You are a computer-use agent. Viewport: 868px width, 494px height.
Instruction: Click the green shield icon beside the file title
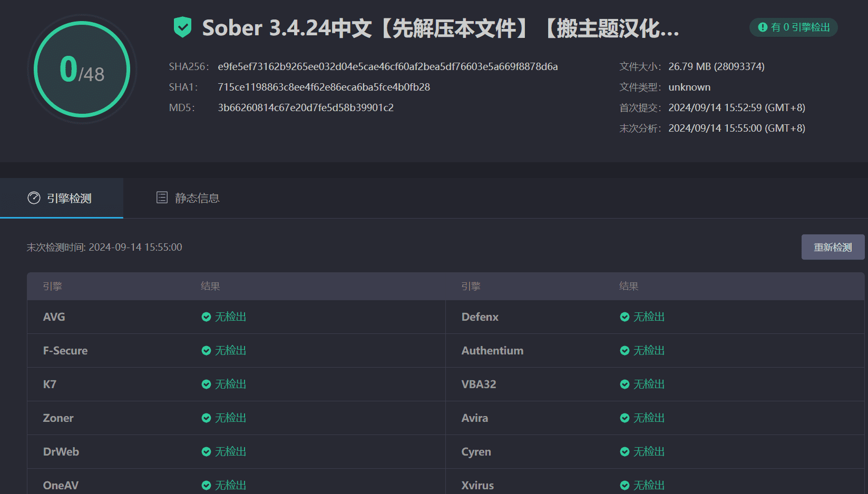point(182,27)
